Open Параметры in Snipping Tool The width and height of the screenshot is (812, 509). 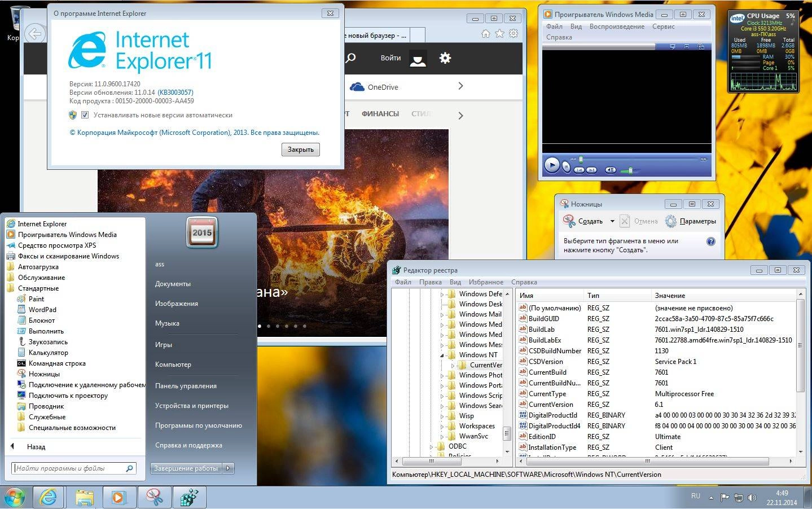(691, 221)
